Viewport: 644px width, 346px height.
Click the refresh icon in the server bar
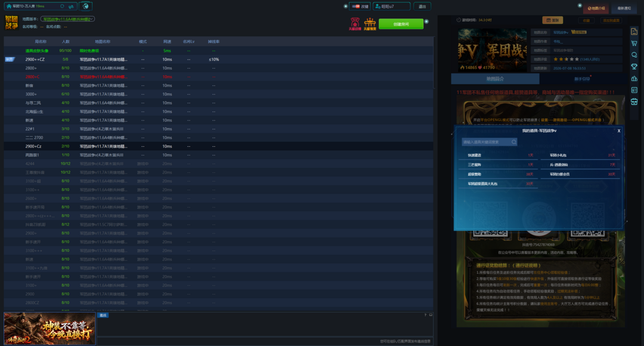click(63, 6)
